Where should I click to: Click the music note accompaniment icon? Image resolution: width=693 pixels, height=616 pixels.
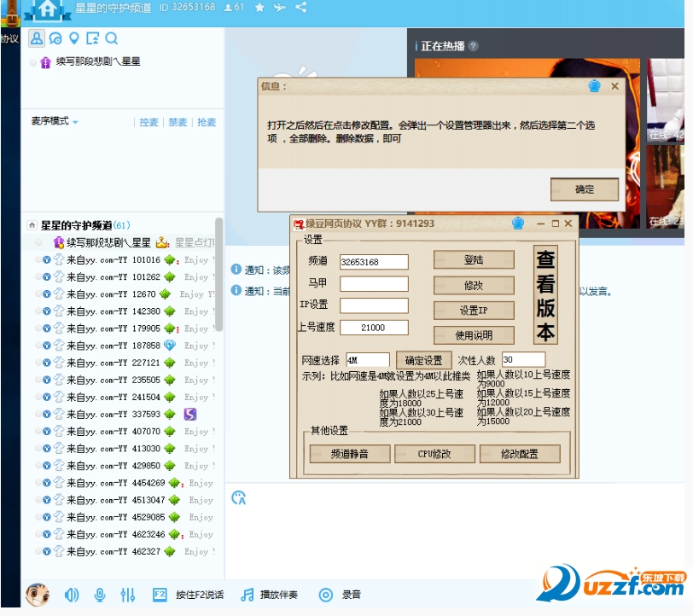coord(247,595)
